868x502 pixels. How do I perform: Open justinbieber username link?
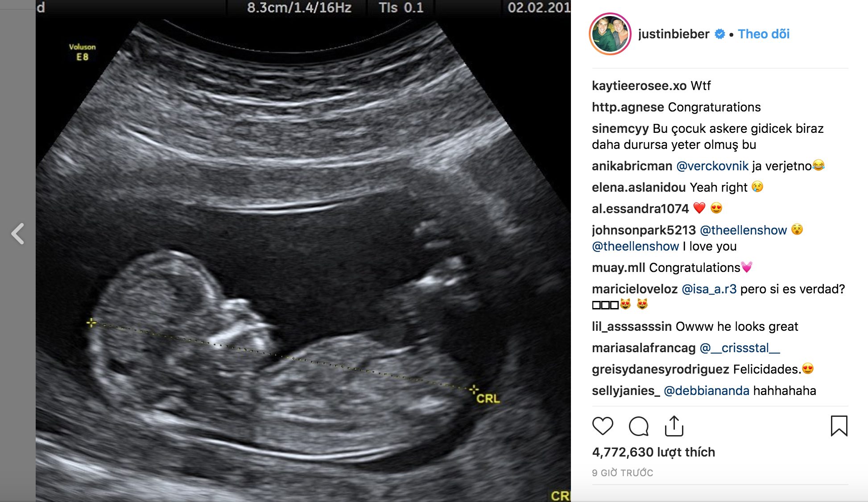[674, 34]
